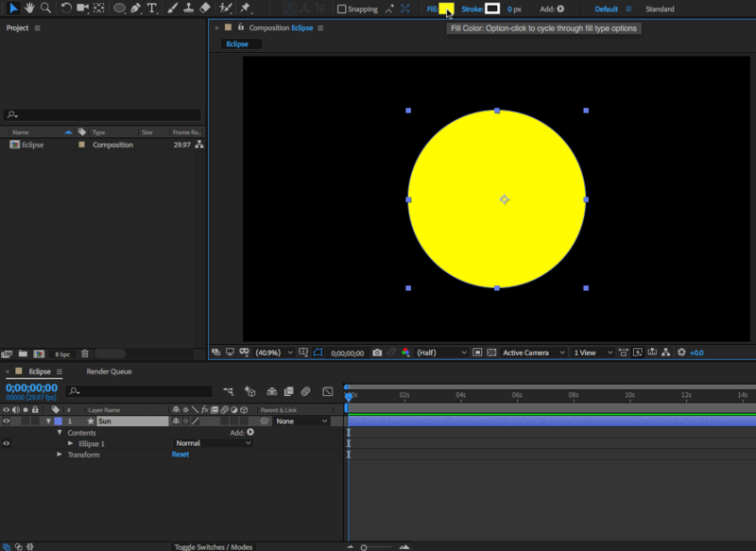Open the Active Camera view dropdown
This screenshot has width=756, height=551.
pos(534,353)
